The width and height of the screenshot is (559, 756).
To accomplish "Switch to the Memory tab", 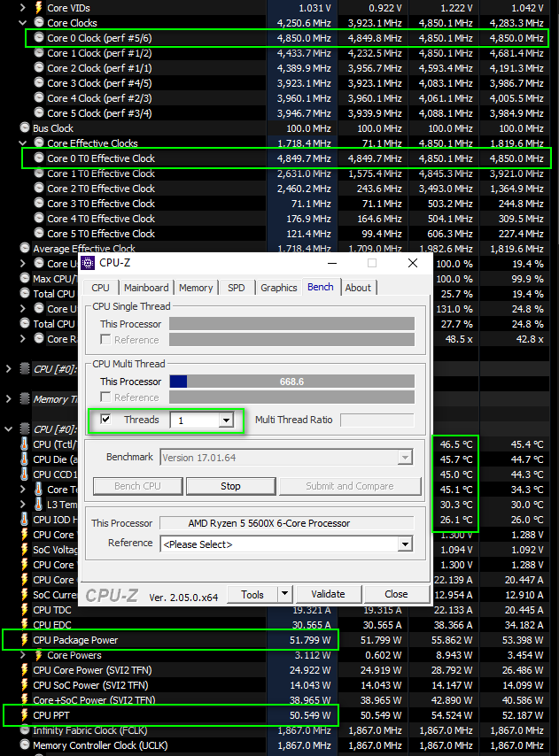I will click(196, 288).
